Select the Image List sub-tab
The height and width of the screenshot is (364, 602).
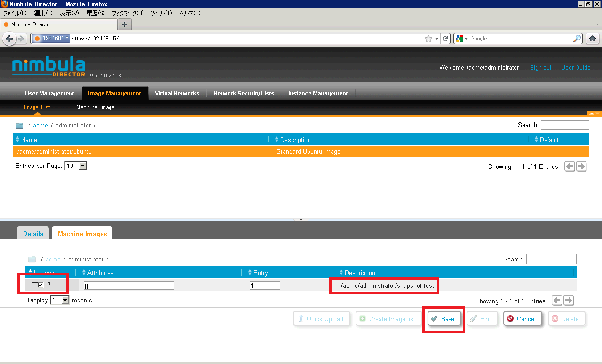[37, 107]
